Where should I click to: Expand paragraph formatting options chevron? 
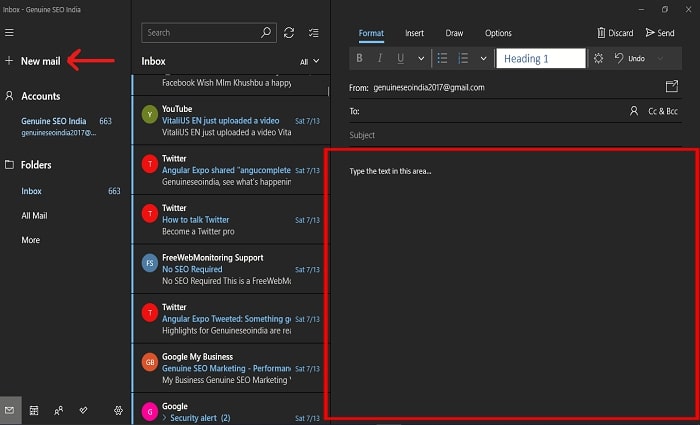(483, 58)
